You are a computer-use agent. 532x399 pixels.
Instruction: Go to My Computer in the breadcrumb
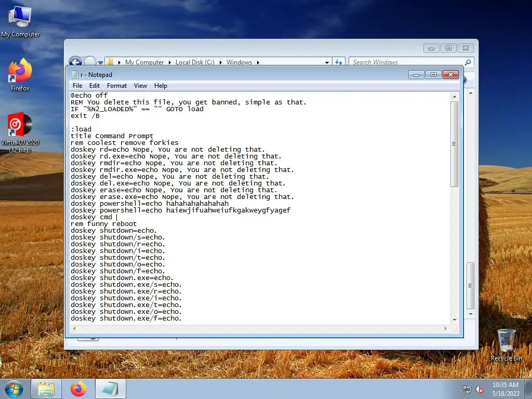tap(144, 62)
